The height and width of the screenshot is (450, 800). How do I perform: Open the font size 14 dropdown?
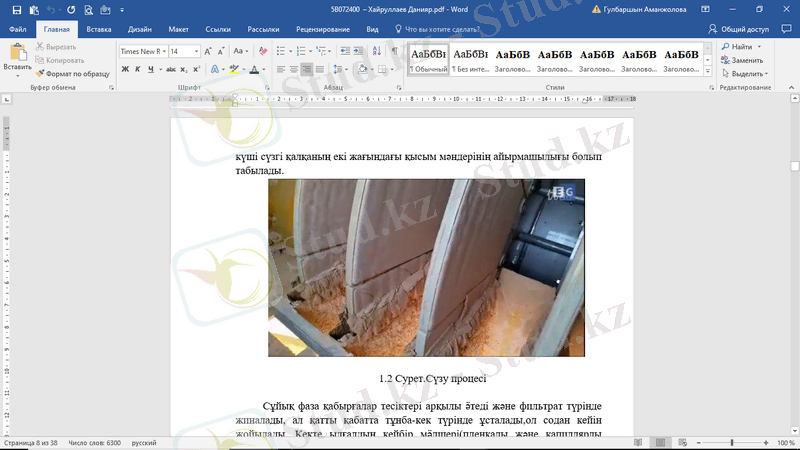point(198,51)
